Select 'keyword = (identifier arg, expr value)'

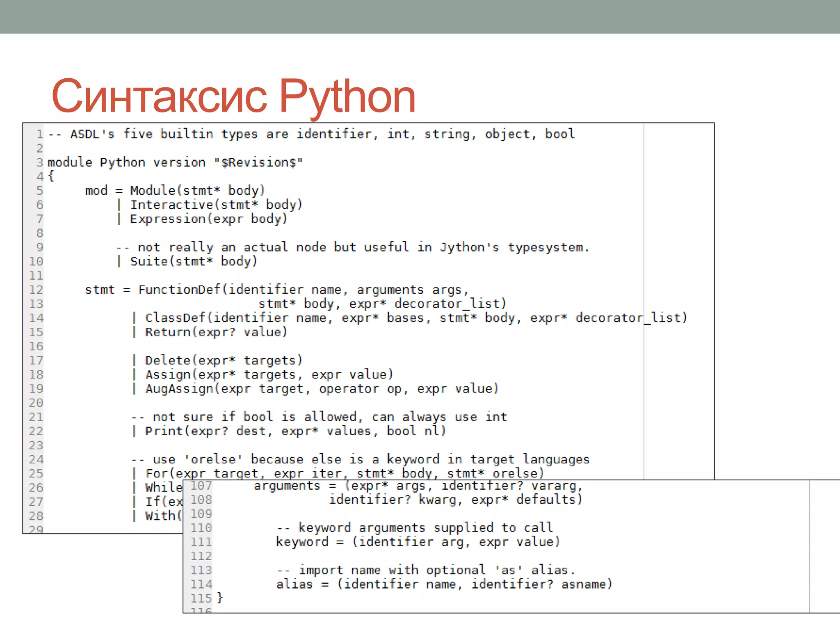418,542
